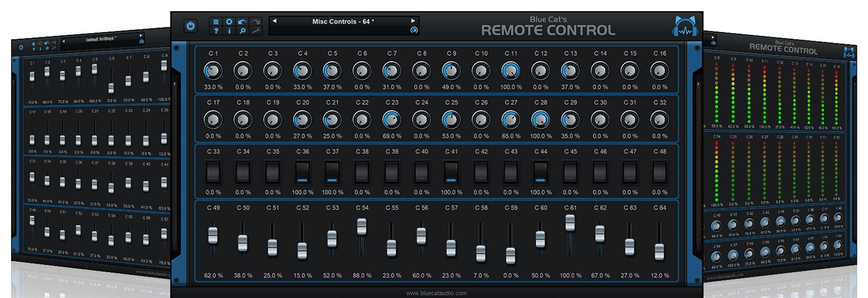Image resolution: width=868 pixels, height=298 pixels.
Task: Click the '33.0 %' value under C 1
Action: coord(213,87)
